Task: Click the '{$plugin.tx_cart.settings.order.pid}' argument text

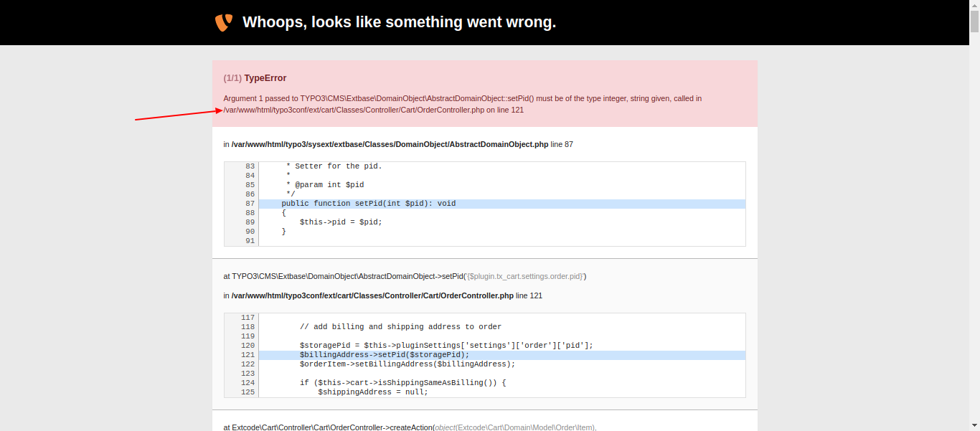Action: point(526,276)
